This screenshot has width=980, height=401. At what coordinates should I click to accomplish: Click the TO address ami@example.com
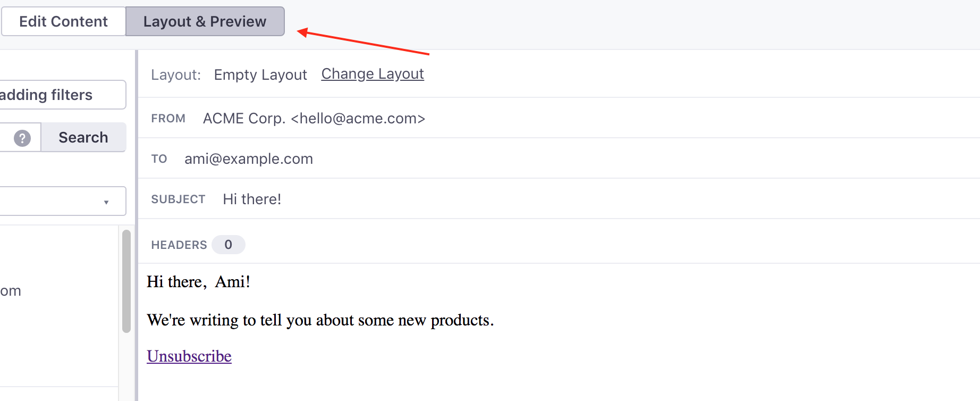249,158
